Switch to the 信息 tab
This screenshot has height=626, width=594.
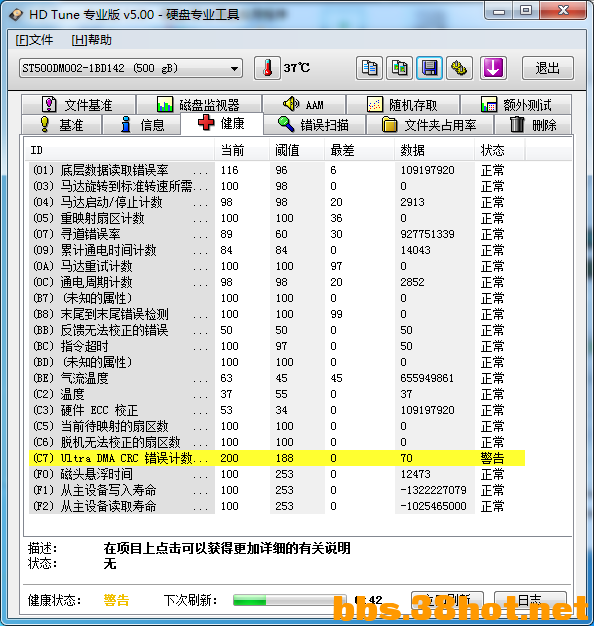tap(142, 125)
